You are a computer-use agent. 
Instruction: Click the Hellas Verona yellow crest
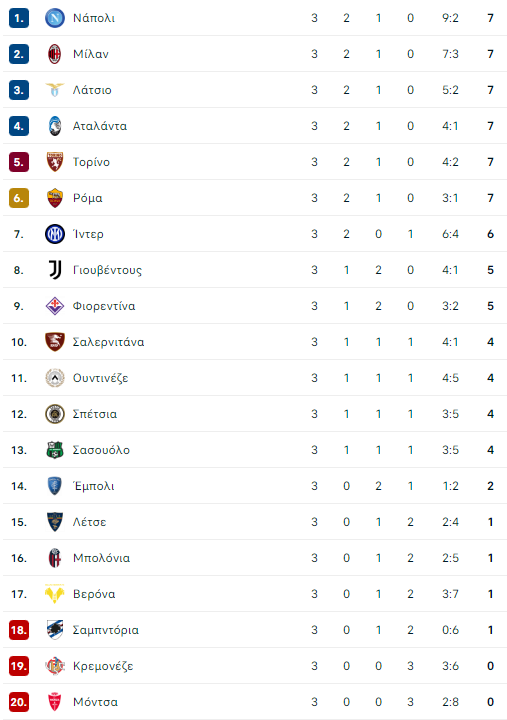pyautogui.click(x=55, y=594)
